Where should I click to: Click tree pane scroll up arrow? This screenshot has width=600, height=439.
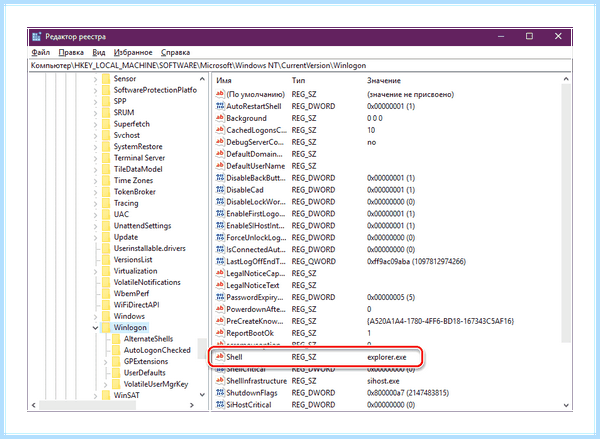point(202,79)
